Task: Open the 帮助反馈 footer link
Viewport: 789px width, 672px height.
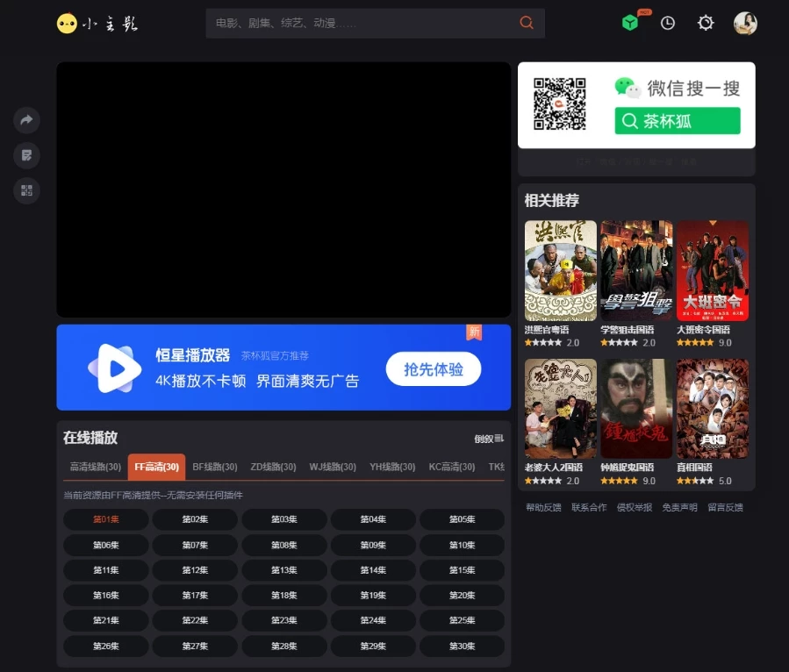Action: [x=542, y=507]
